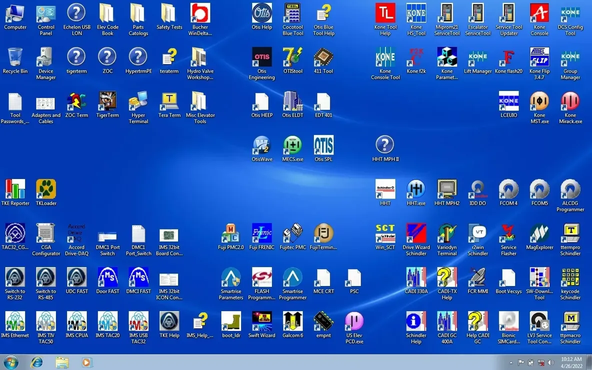This screenshot has height=370, width=592.
Task: Launch HHT.exe shortcut
Action: pyautogui.click(x=416, y=192)
